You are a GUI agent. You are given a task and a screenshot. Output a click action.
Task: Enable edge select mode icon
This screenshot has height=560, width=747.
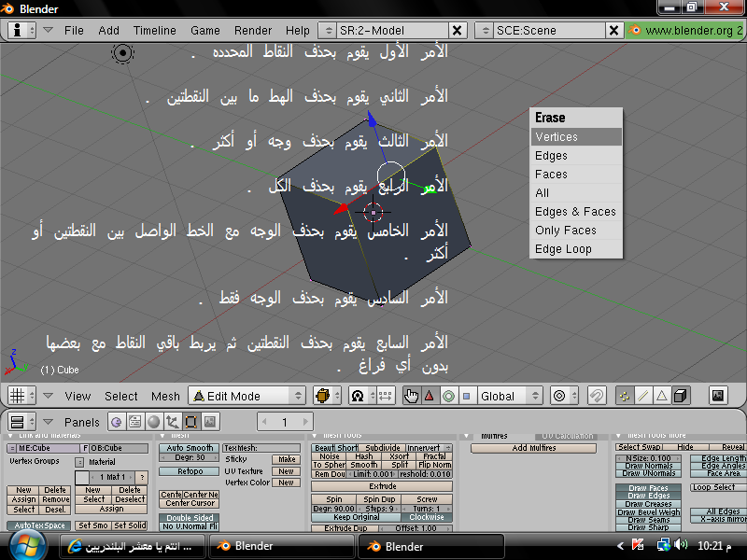click(643, 396)
